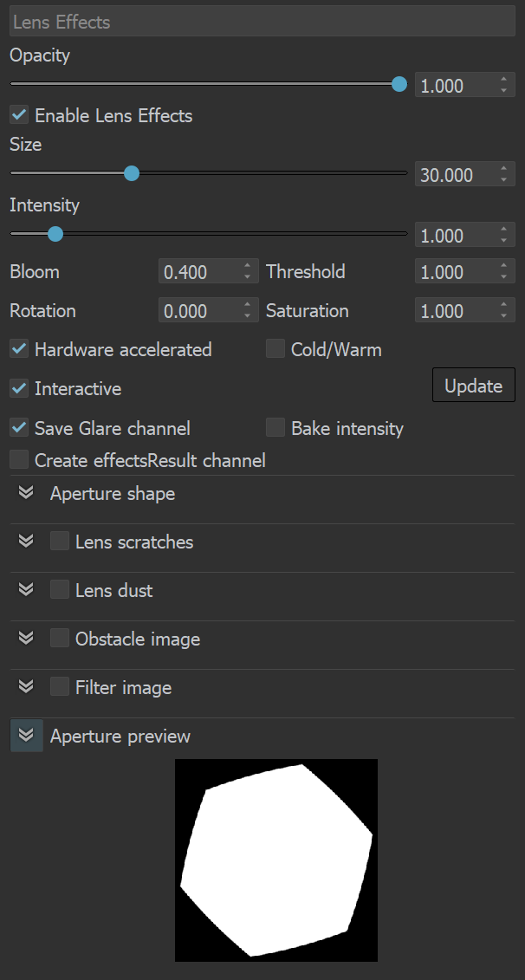Image resolution: width=525 pixels, height=980 pixels.
Task: Collapse the Aperture preview section
Action: 25,735
